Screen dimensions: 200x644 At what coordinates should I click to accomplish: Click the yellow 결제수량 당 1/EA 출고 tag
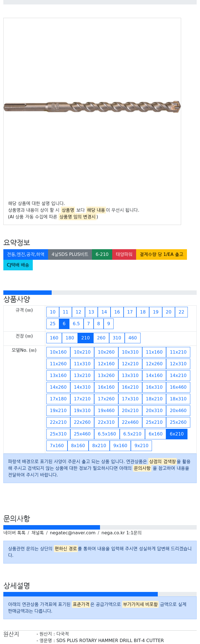click(x=162, y=254)
